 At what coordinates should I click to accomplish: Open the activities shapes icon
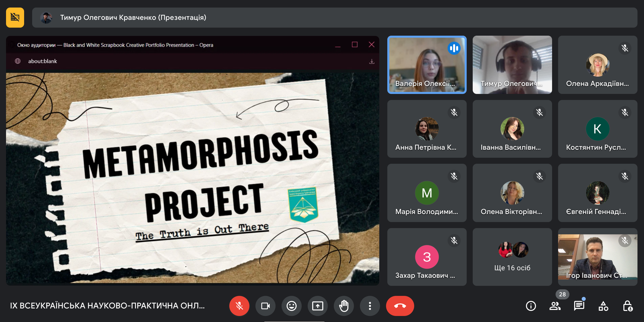[x=603, y=306]
